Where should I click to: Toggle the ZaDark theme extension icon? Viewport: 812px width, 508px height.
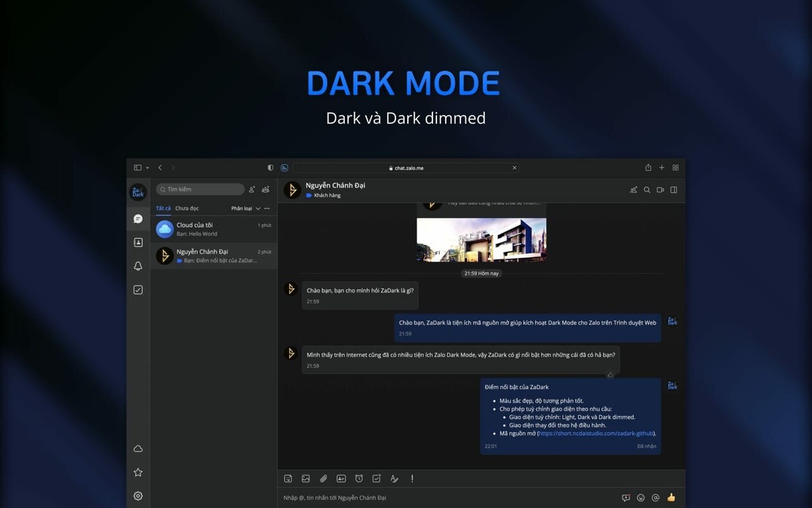(x=284, y=168)
